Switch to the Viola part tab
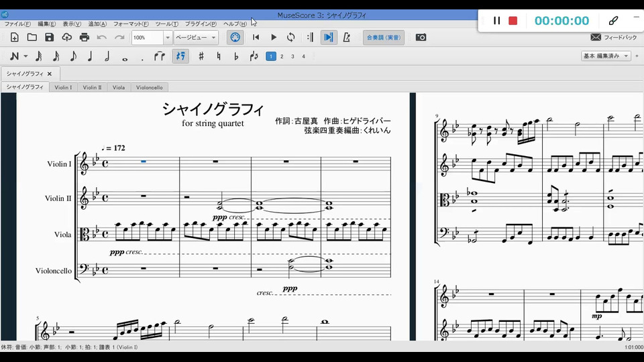644x362 pixels. pyautogui.click(x=119, y=87)
